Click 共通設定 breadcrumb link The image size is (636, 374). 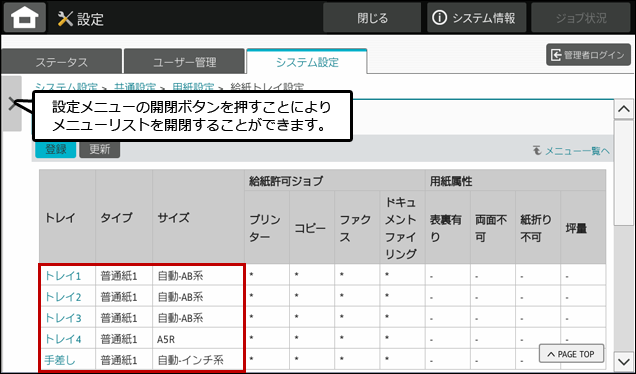click(135, 87)
